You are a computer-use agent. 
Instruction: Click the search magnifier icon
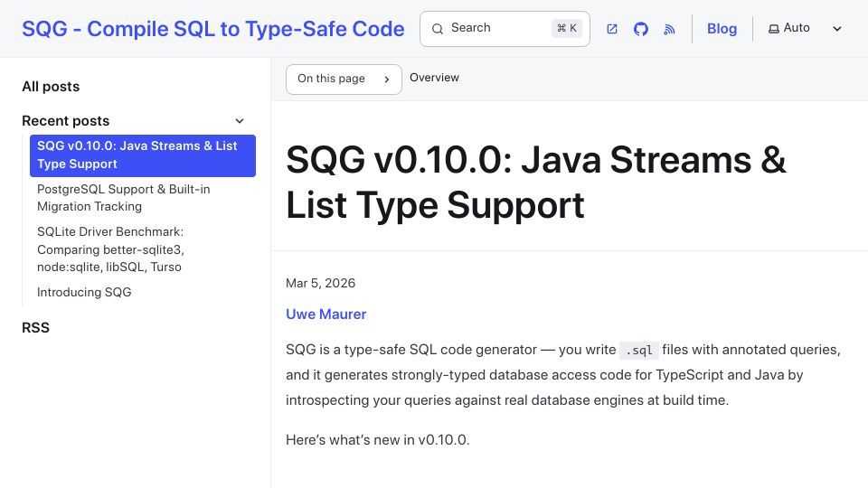(x=438, y=29)
